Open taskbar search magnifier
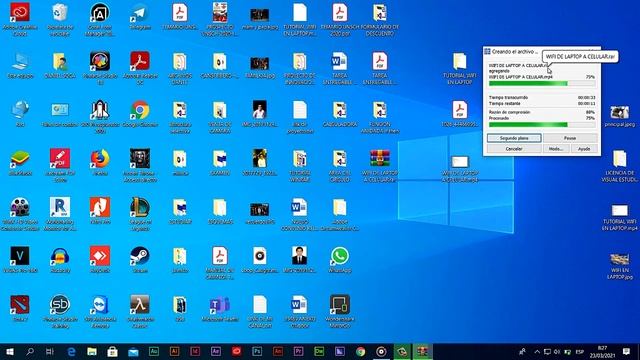Viewport: 640px width, 360px height. click(x=30, y=351)
